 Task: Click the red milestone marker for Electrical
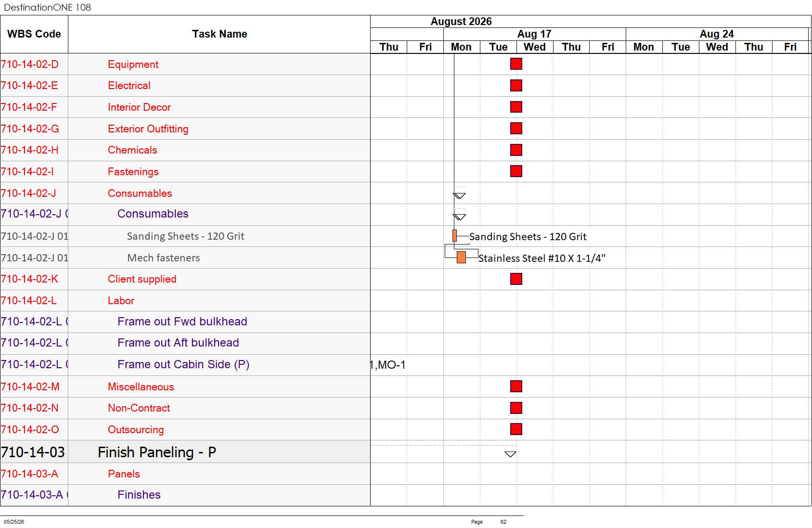pyautogui.click(x=516, y=86)
